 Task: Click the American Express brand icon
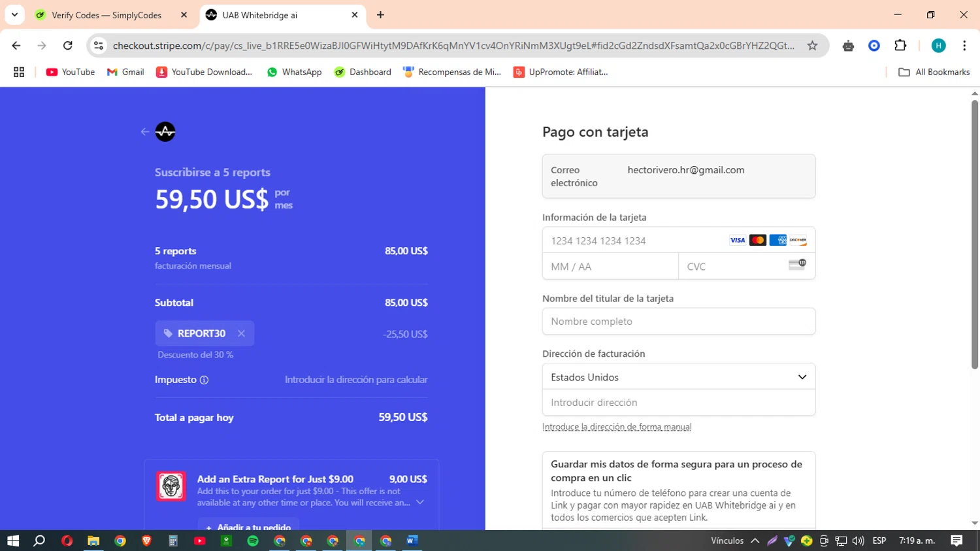[x=777, y=241]
